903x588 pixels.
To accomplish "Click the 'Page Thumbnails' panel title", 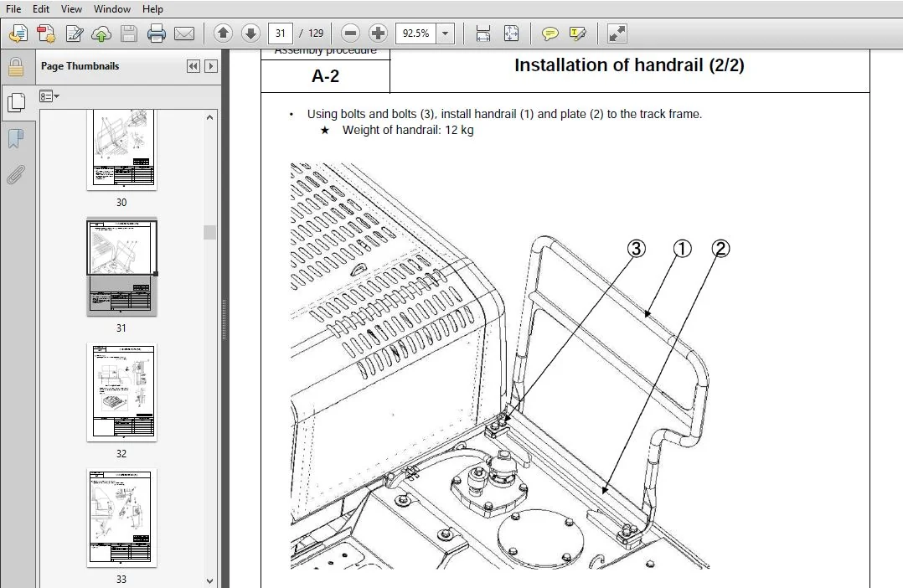I will (x=80, y=66).
